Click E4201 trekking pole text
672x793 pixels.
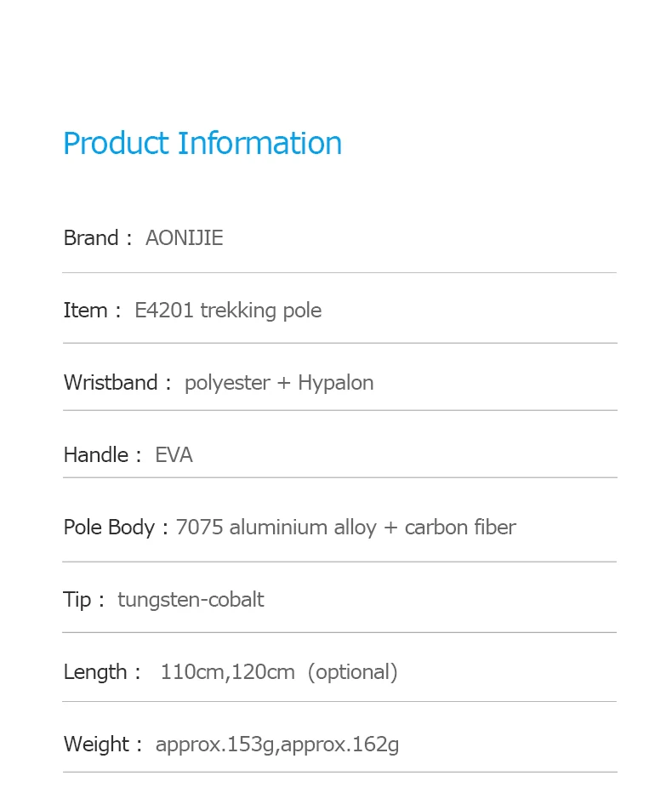coord(228,311)
